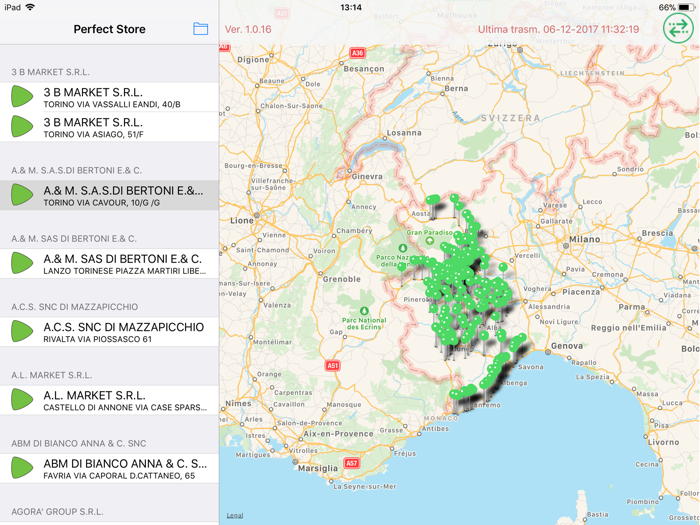The height and width of the screenshot is (525, 700).
Task: Select 3 B MARKET at Via Vassalli Eandi 40/B
Action: point(109,97)
